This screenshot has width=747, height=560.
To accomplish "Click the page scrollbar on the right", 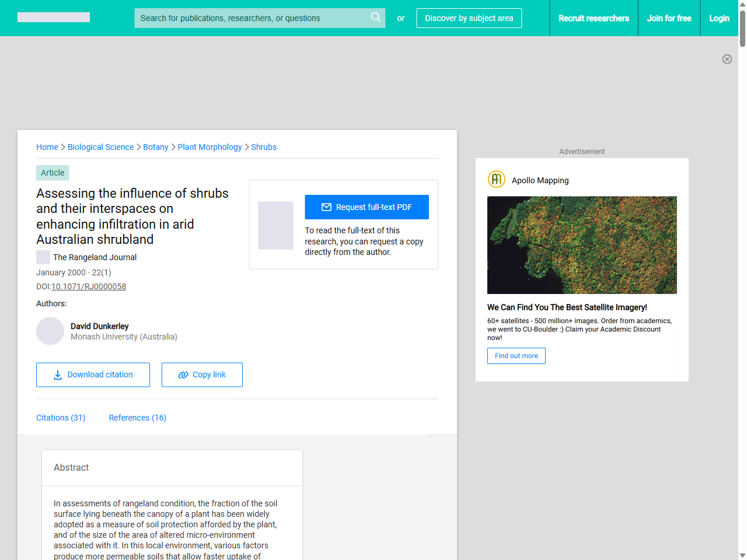I will pos(742,26).
